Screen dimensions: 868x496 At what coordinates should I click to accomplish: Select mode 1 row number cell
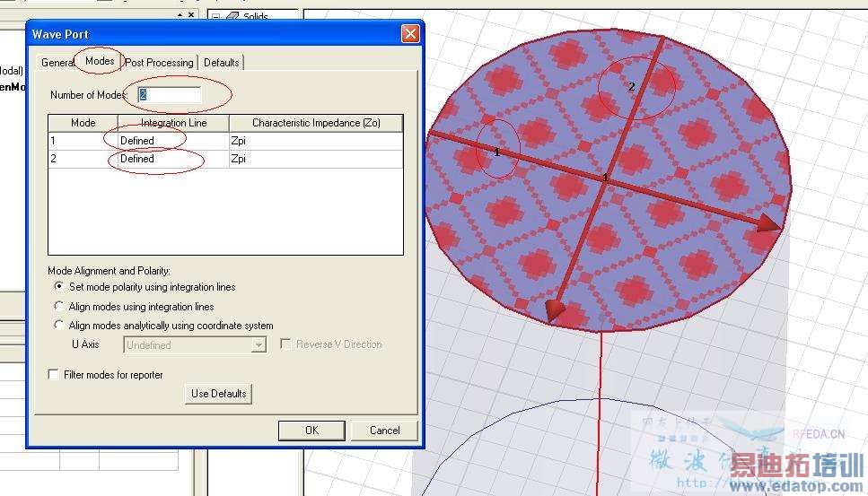click(x=83, y=141)
